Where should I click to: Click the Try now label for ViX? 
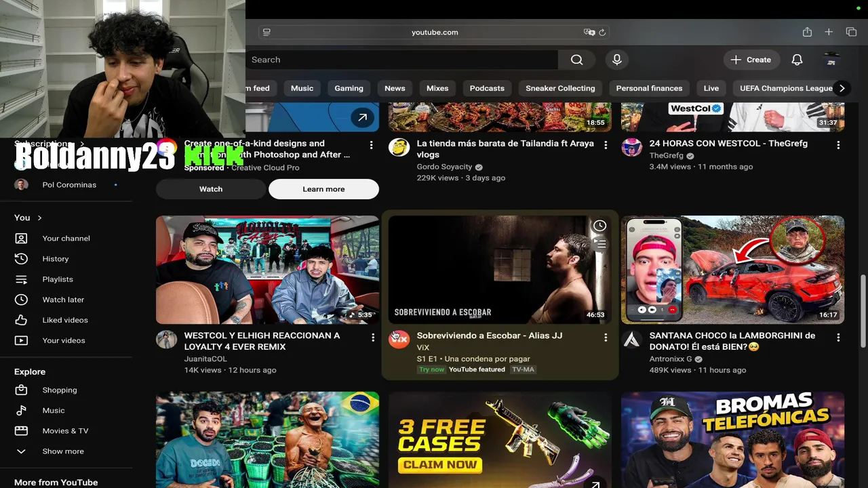[432, 369]
